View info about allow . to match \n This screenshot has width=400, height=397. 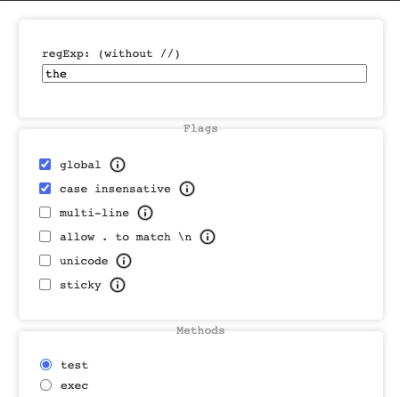click(x=207, y=237)
